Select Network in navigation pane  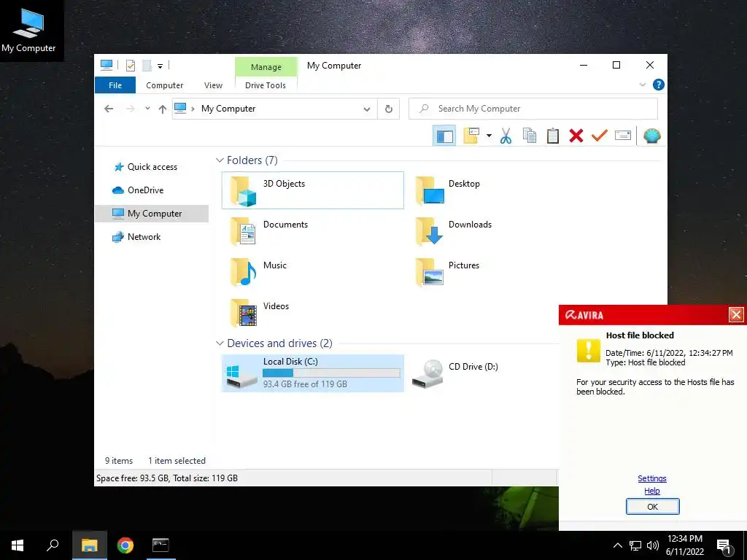[x=144, y=237]
